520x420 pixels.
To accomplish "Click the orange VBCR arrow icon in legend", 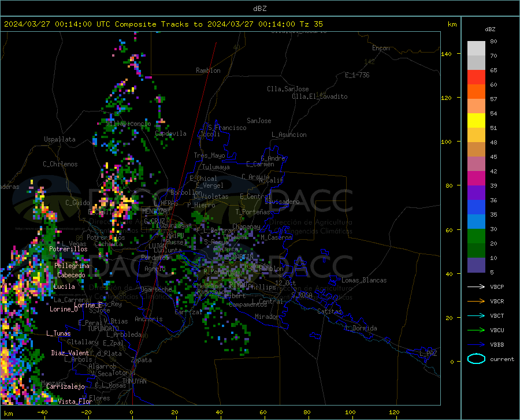I will (x=476, y=302).
